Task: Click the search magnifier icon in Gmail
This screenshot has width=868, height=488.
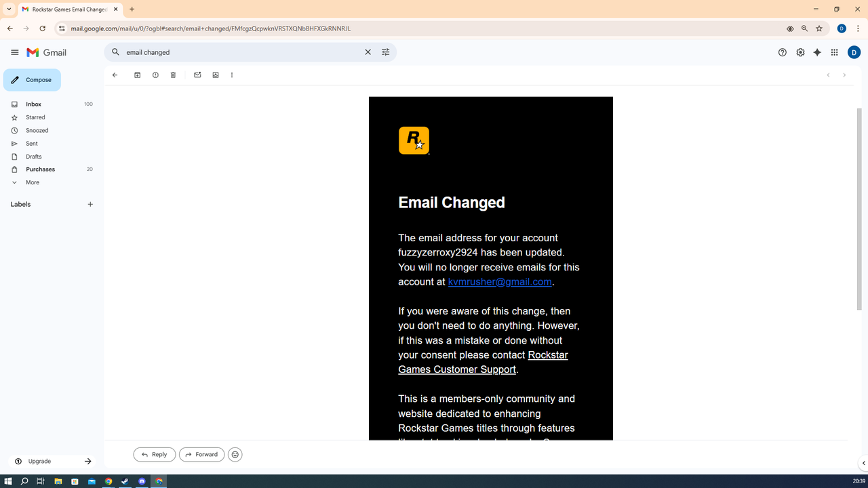Action: tap(115, 52)
